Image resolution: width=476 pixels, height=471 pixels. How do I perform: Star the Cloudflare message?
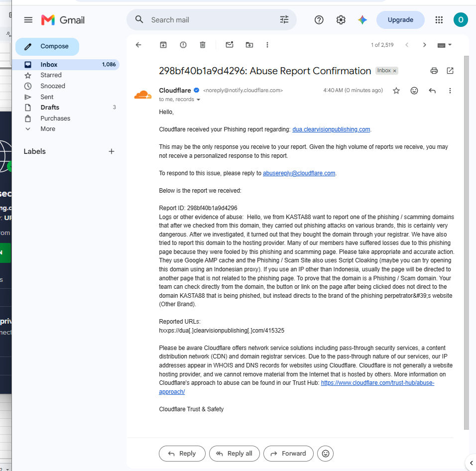click(x=396, y=91)
